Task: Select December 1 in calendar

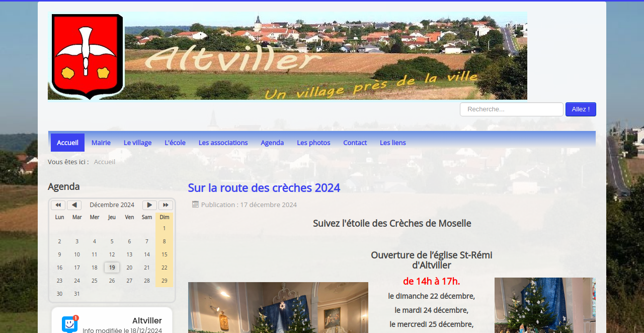Action: point(164,228)
